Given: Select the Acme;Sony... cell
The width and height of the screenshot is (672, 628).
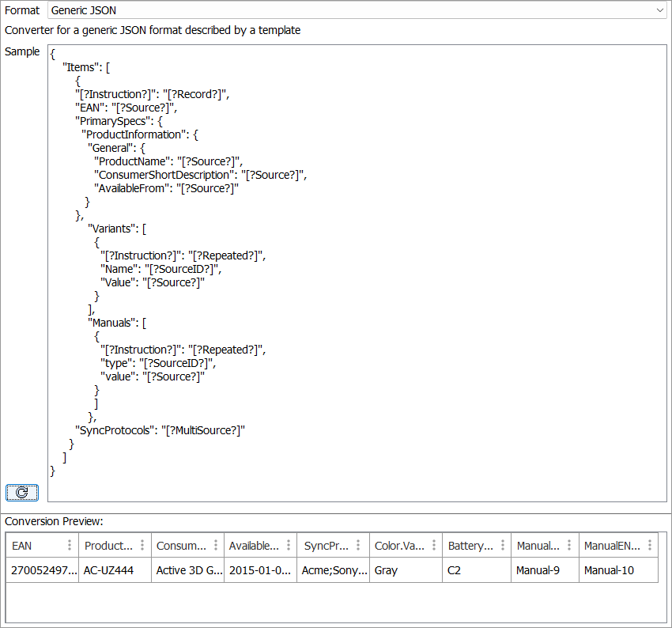Looking at the screenshot, I should [x=334, y=570].
